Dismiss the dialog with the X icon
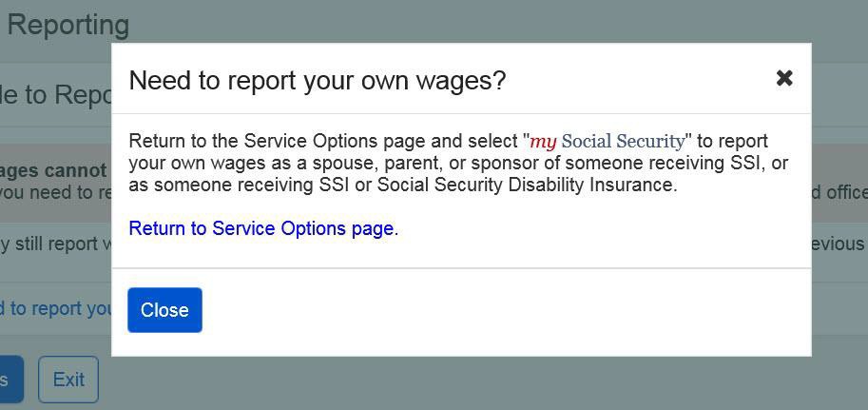 (x=784, y=78)
